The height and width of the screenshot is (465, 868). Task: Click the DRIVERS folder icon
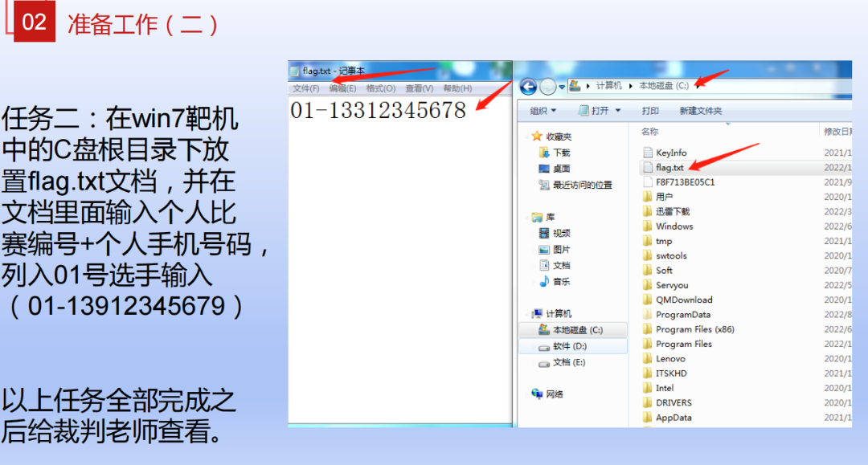[x=648, y=402]
